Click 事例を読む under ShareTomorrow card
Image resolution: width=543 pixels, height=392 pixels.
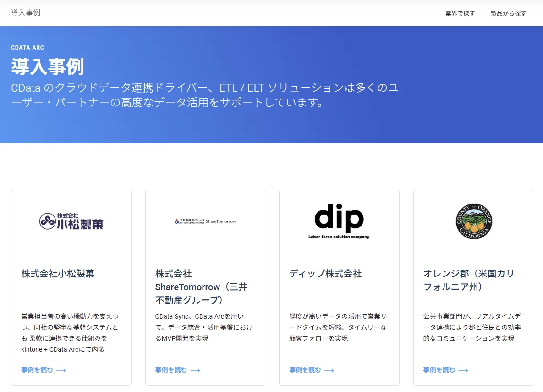coord(171,370)
